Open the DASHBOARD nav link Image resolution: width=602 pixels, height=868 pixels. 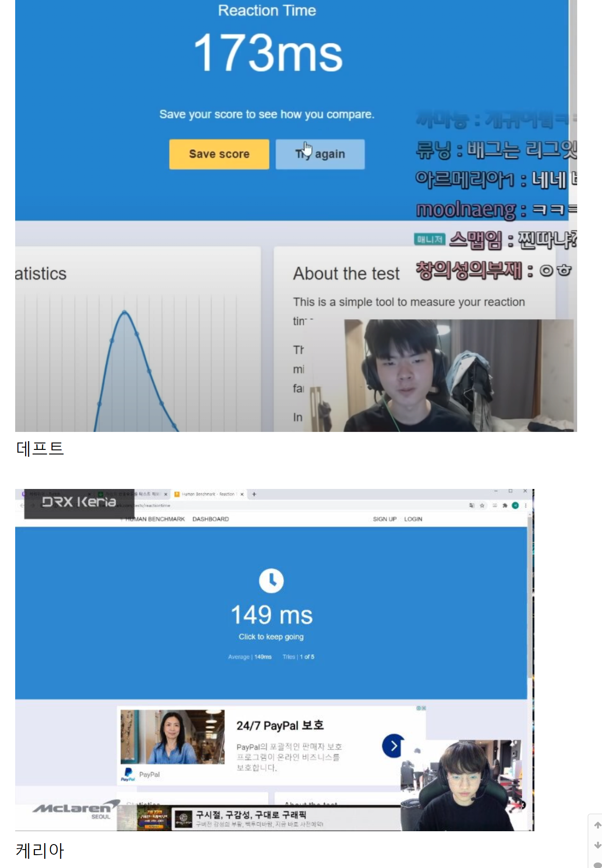(211, 519)
